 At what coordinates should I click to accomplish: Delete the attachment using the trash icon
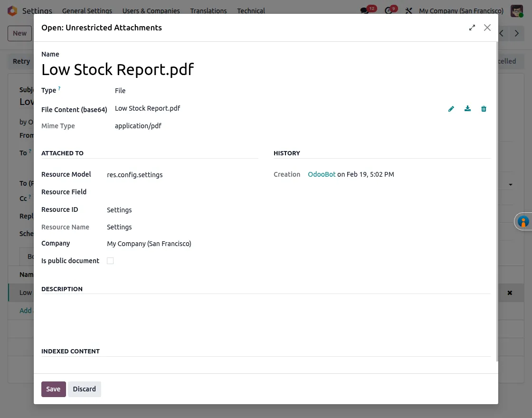coord(484,109)
